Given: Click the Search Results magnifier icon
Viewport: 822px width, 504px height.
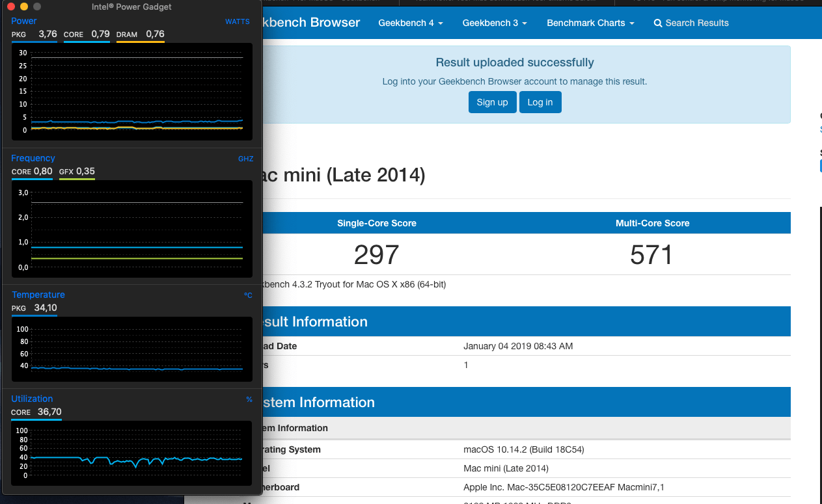Looking at the screenshot, I should point(657,23).
